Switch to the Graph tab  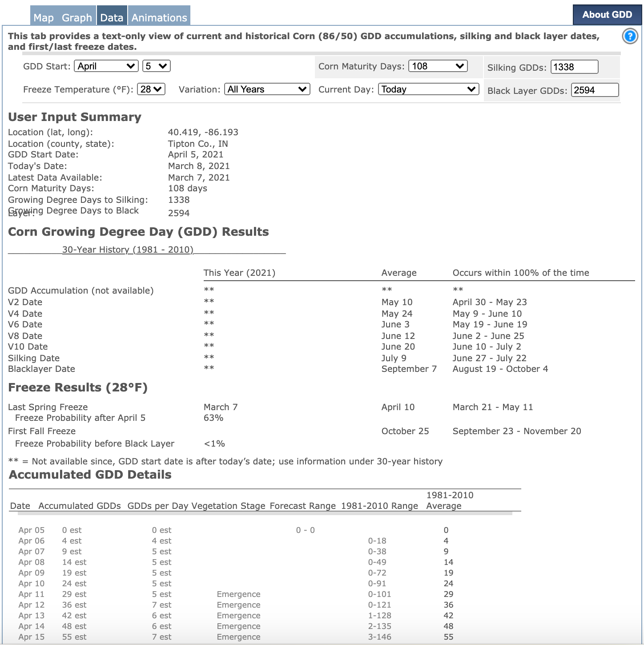(x=77, y=18)
